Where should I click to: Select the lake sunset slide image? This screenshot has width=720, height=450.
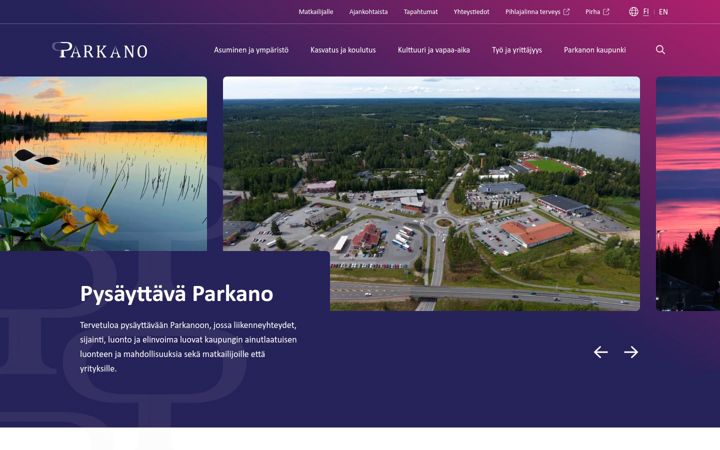tap(103, 163)
